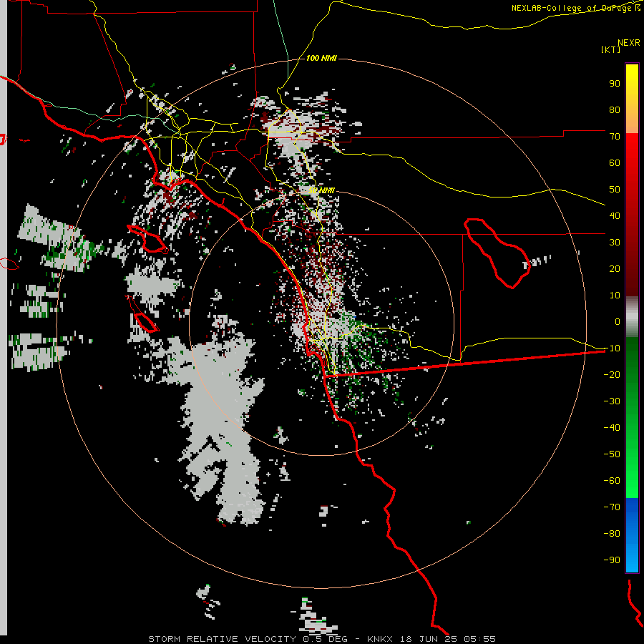Click the -60 value on the velocity scale
The image size is (644, 644).
612,481
